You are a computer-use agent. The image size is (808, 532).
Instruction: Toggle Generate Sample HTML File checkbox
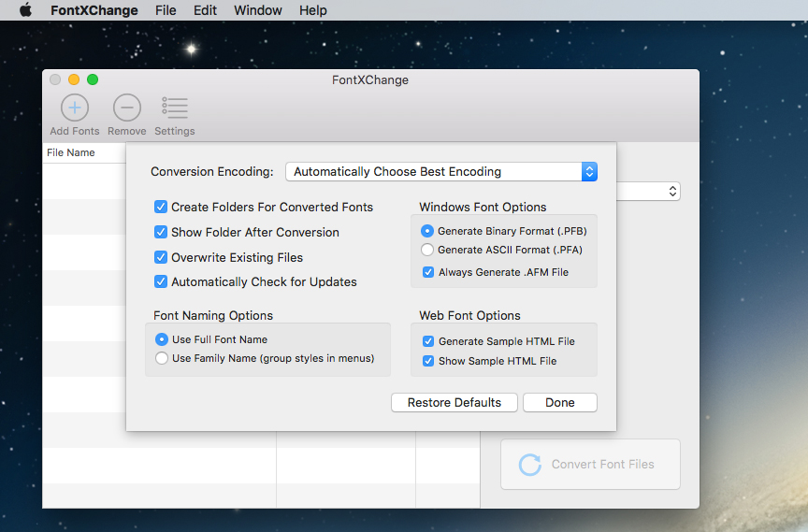[428, 341]
